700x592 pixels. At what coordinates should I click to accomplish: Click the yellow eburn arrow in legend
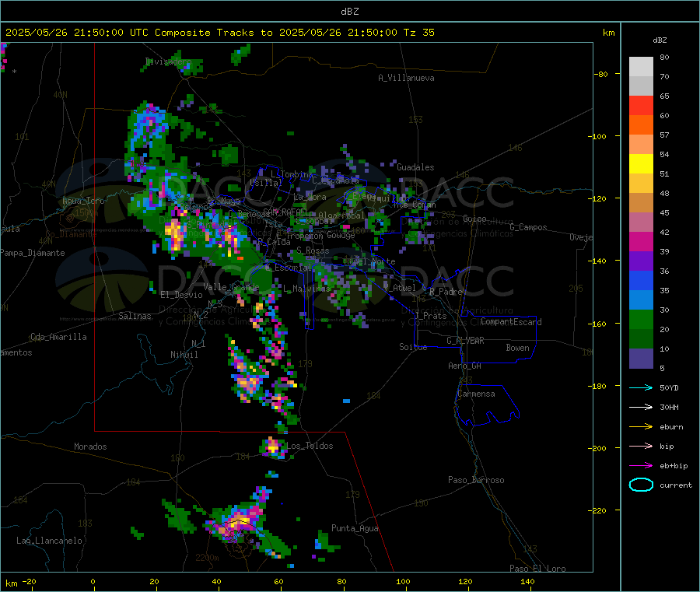click(641, 427)
